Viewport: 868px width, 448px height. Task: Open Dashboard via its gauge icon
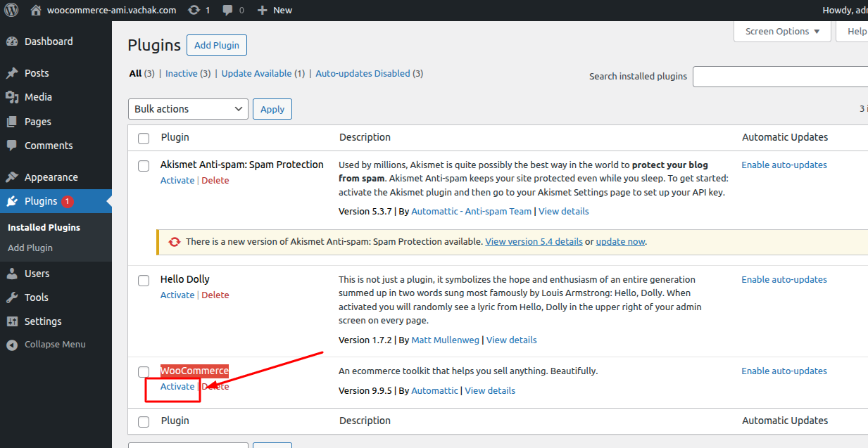[x=12, y=41]
